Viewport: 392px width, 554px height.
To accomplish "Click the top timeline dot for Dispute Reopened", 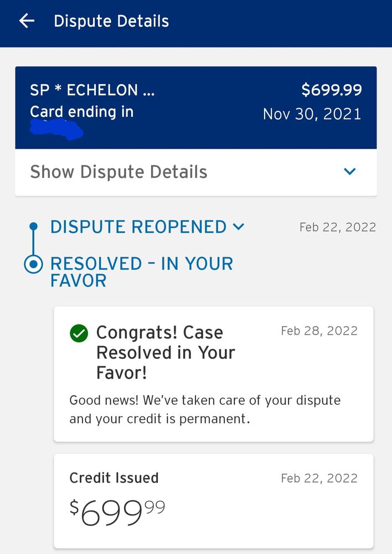I will pos(34,226).
